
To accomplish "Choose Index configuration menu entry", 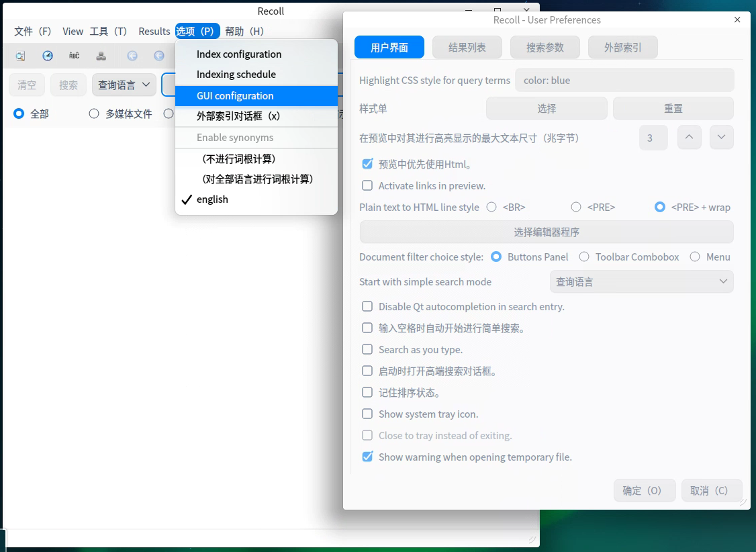I will pyautogui.click(x=256, y=54).
